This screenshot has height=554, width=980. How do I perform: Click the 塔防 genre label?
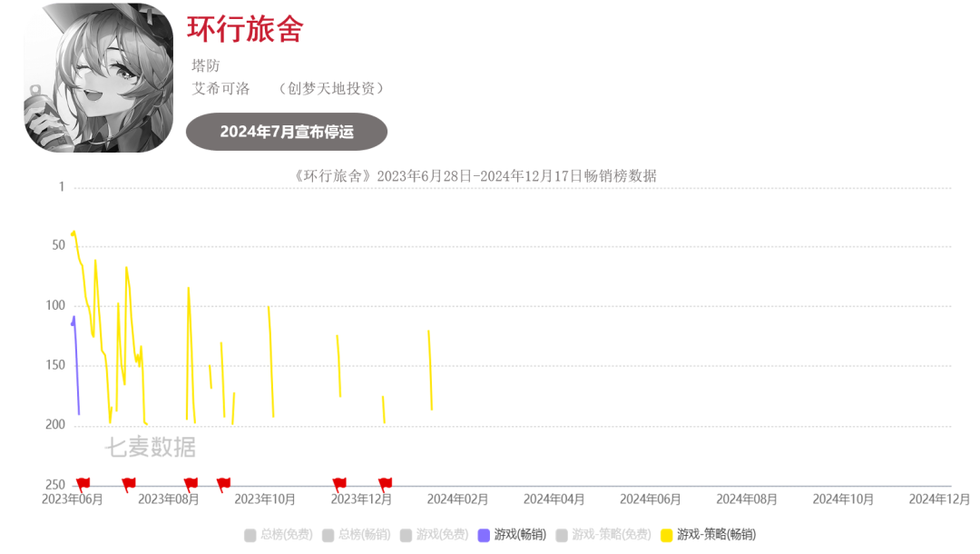[x=206, y=65]
